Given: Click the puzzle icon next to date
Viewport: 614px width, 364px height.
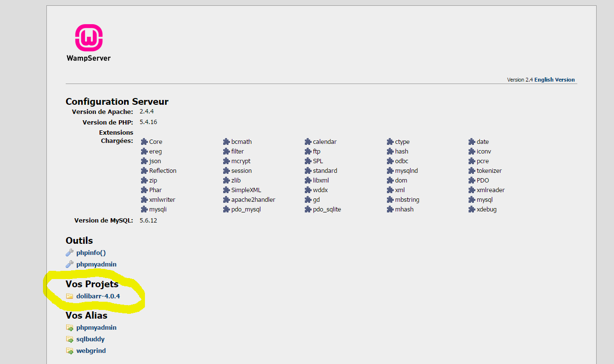Looking at the screenshot, I should [x=472, y=141].
